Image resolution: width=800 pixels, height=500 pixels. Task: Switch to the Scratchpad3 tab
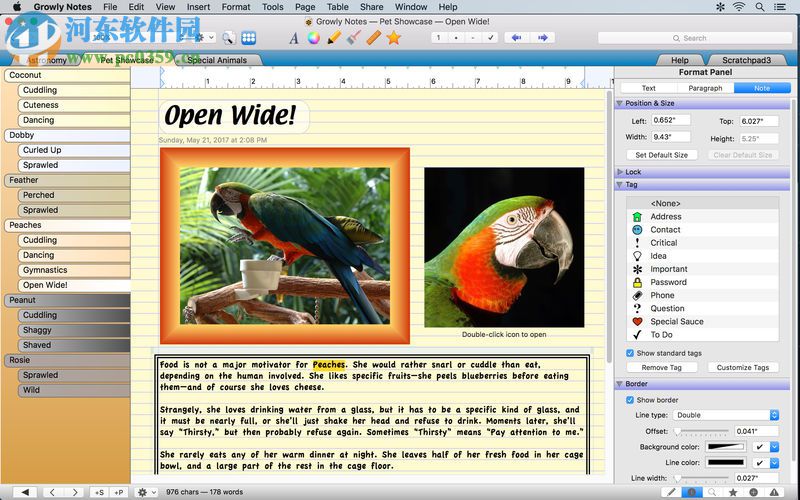[x=746, y=60]
